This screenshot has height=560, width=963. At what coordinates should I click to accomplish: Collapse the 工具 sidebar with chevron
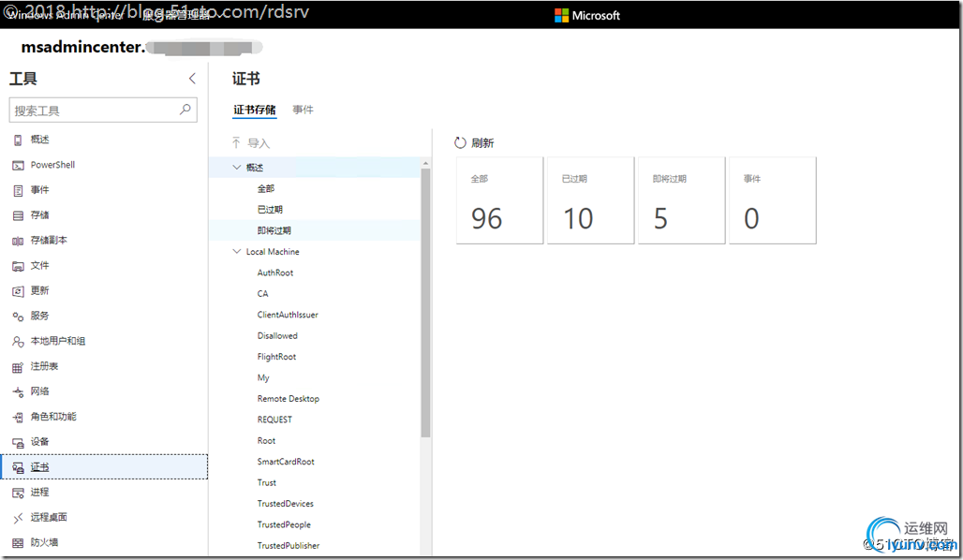click(x=192, y=80)
